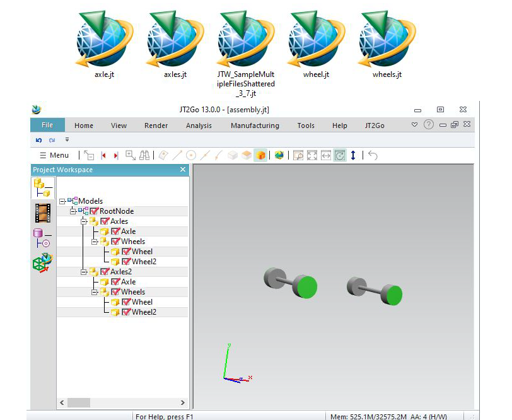
Task: Open the Analysis ribbon tab
Action: click(199, 125)
